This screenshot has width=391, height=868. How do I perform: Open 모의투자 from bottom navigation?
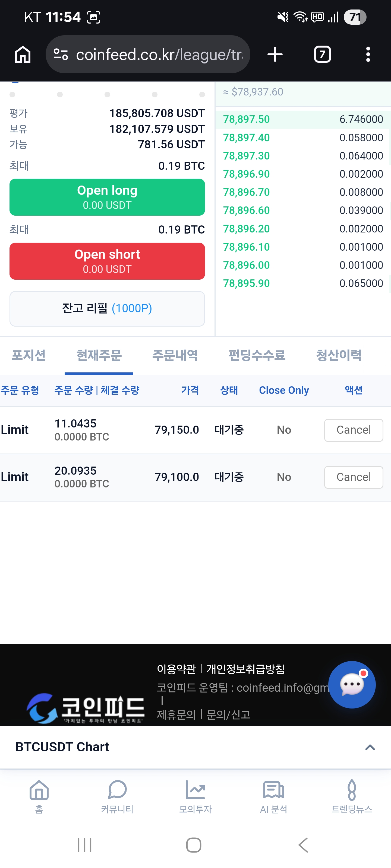[195, 796]
